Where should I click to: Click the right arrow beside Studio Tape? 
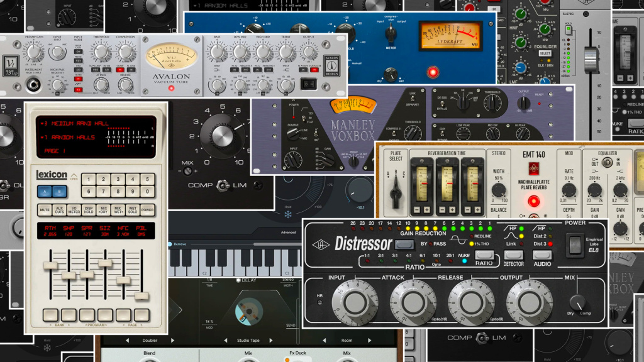pyautogui.click(x=271, y=340)
